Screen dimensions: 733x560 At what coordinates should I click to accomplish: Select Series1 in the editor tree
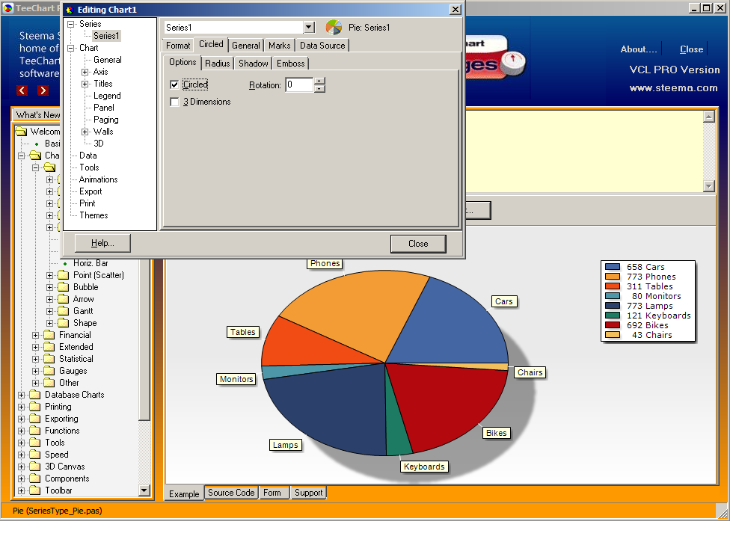(x=106, y=36)
